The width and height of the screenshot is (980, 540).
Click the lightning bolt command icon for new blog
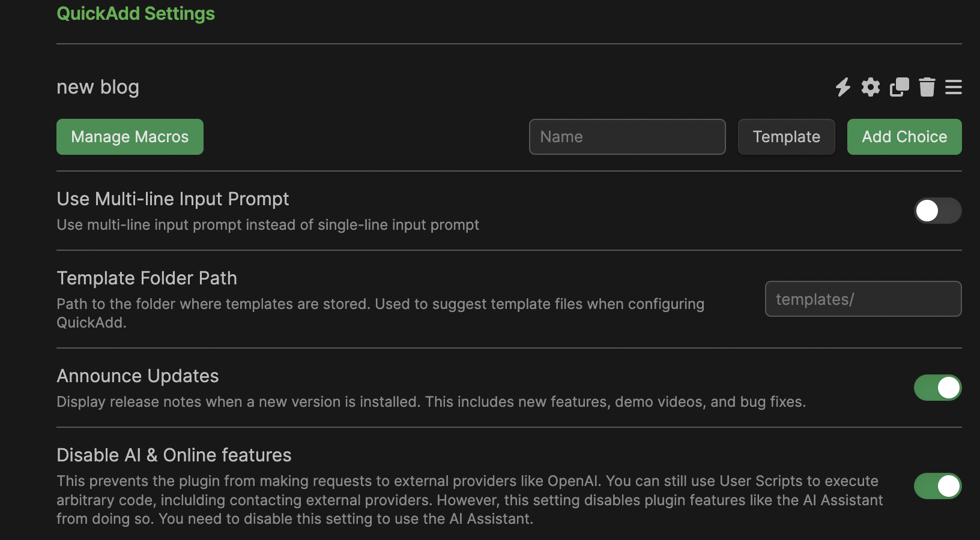[843, 87]
